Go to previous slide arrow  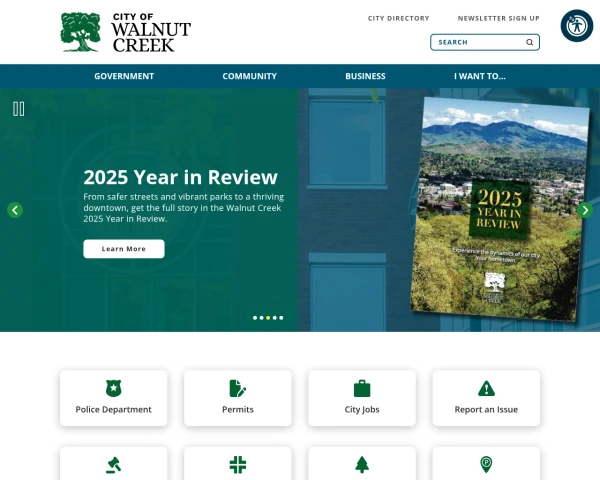[x=15, y=210]
